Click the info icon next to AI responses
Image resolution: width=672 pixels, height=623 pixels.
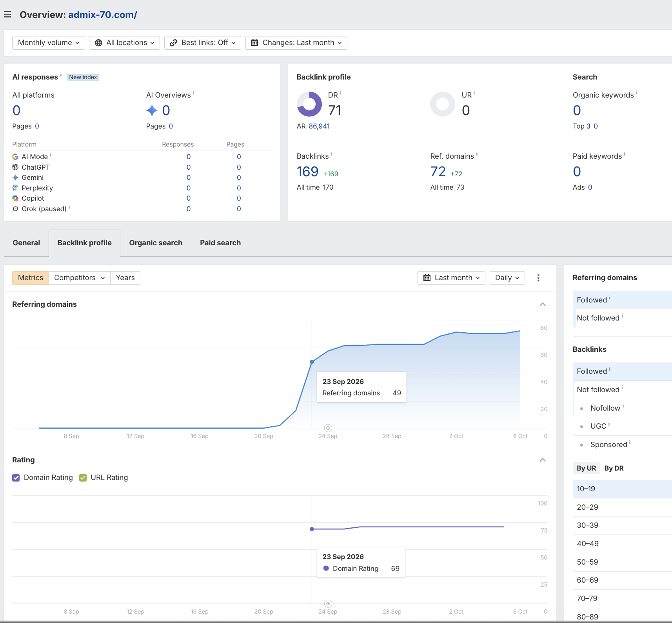pos(61,74)
